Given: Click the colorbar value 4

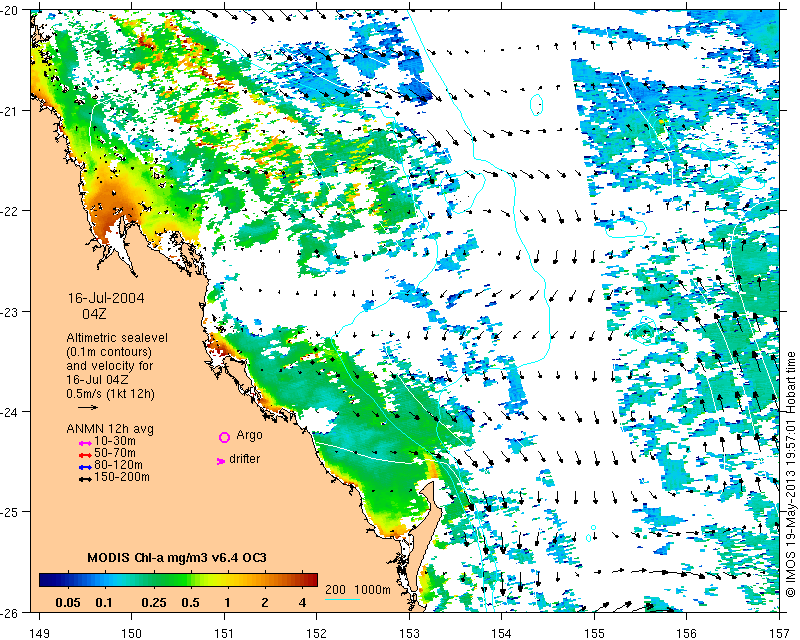Looking at the screenshot, I should 302,603.
